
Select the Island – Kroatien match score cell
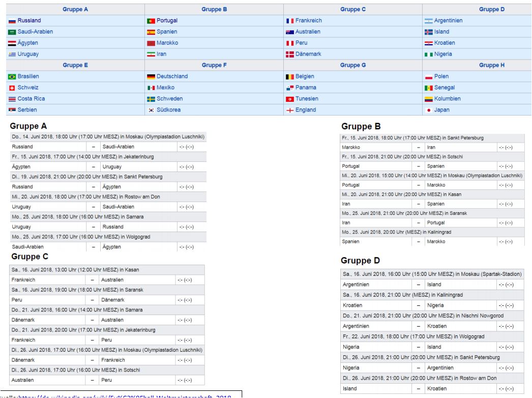coord(511,388)
